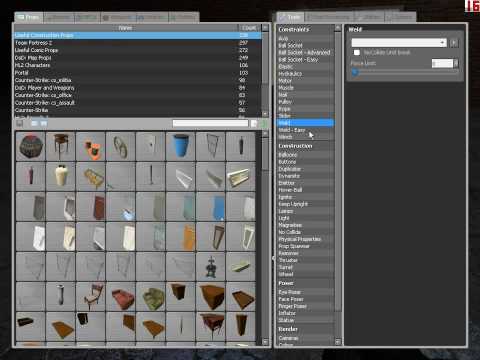Select the Pulley constraint tool
Screen dimensions: 480x360
[x=305, y=102]
